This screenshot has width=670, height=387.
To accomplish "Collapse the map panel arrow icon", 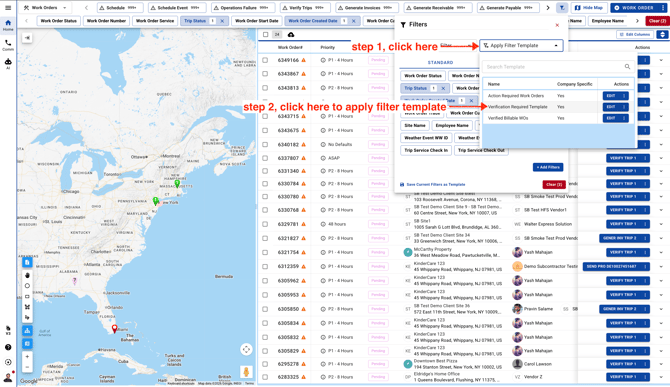I will coord(27,38).
